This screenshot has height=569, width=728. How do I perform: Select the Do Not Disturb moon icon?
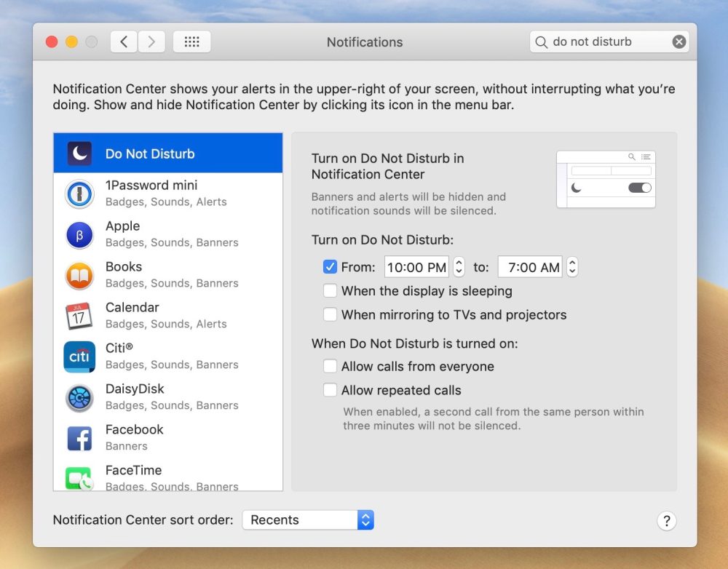pyautogui.click(x=79, y=153)
